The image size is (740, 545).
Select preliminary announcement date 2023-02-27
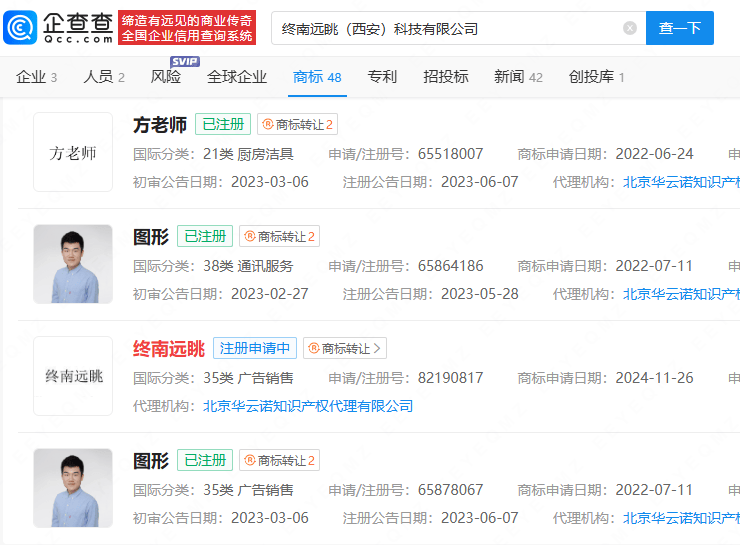coord(269,294)
